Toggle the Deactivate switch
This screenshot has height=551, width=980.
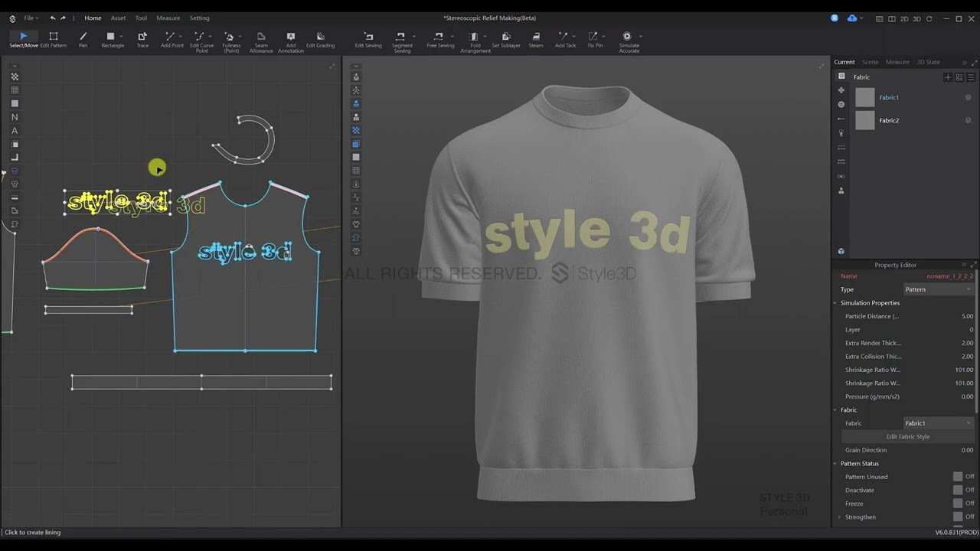958,490
